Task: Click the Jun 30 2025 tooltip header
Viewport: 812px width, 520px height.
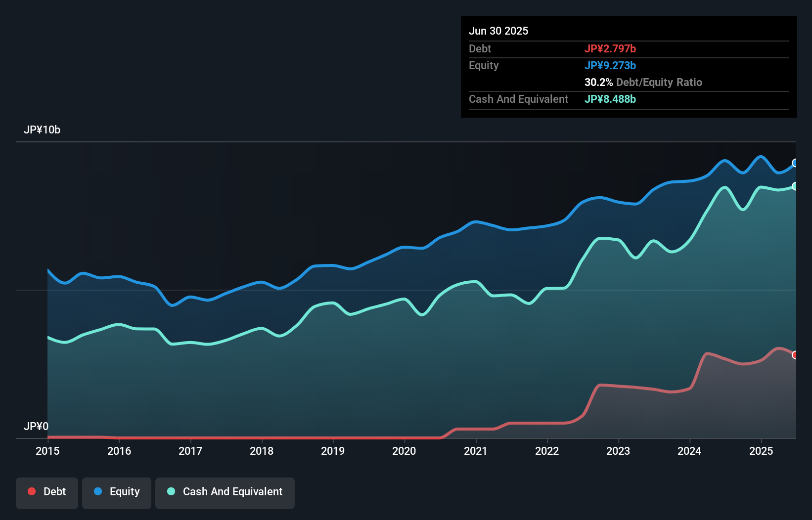Action: (498, 31)
